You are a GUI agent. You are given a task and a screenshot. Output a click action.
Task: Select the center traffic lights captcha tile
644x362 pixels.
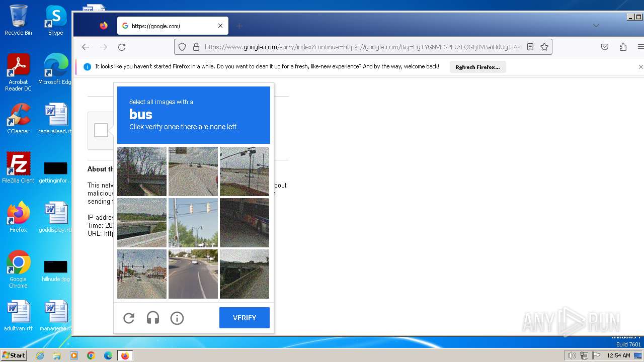[x=193, y=223]
